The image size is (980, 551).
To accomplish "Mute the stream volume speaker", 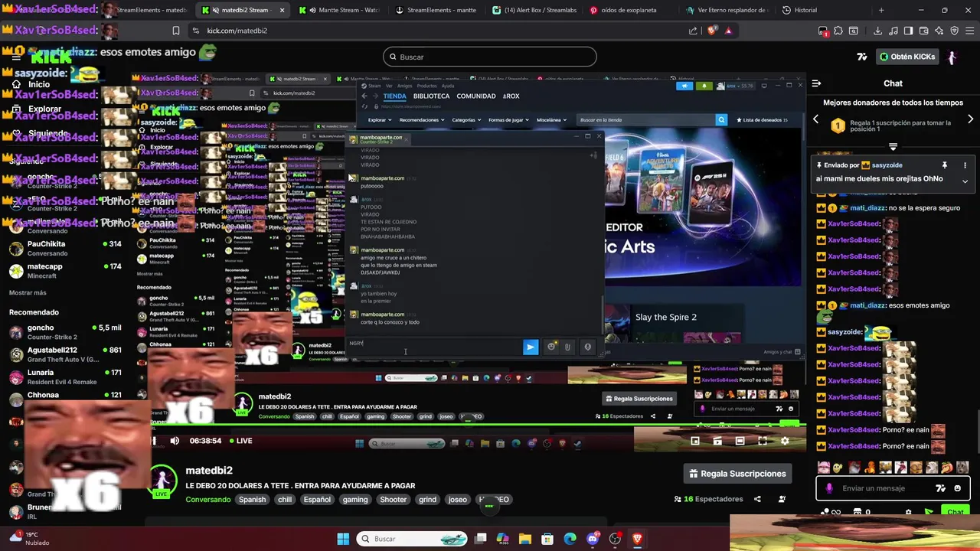I will [175, 441].
